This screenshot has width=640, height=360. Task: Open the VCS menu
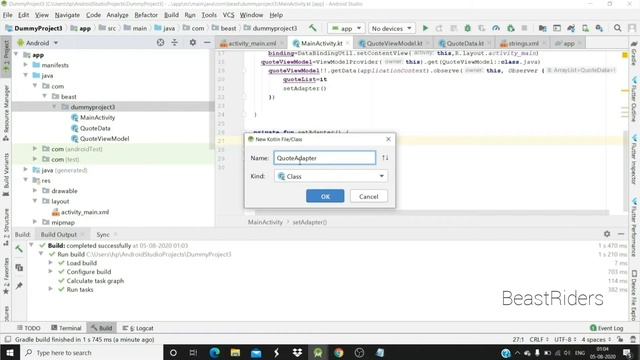[x=229, y=15]
